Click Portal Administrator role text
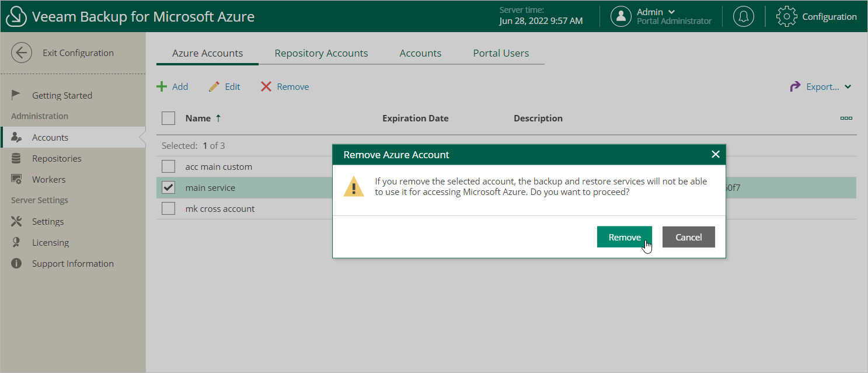 tap(674, 21)
